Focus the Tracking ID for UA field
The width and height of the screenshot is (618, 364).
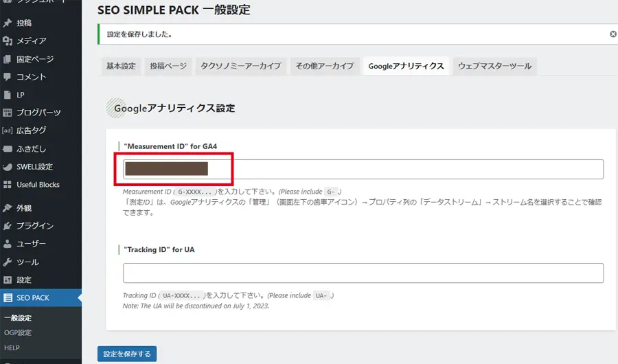pos(363,273)
